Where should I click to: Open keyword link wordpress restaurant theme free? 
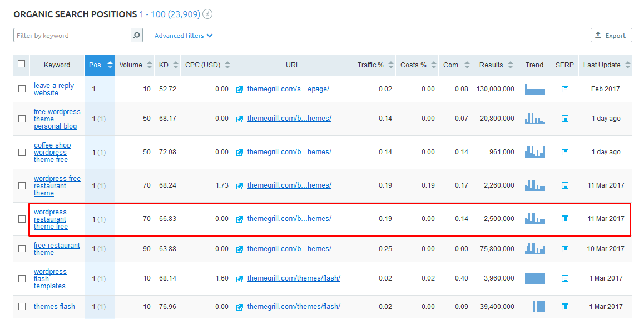51,219
